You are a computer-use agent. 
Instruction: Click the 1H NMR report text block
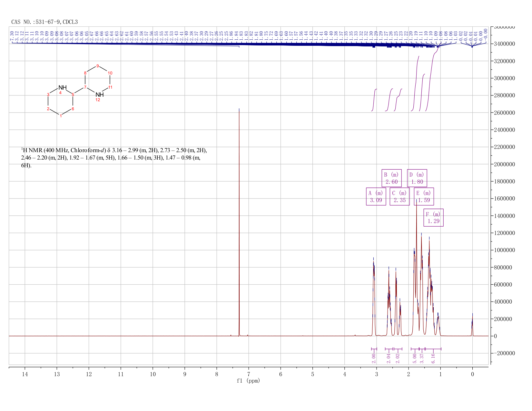tap(114, 158)
